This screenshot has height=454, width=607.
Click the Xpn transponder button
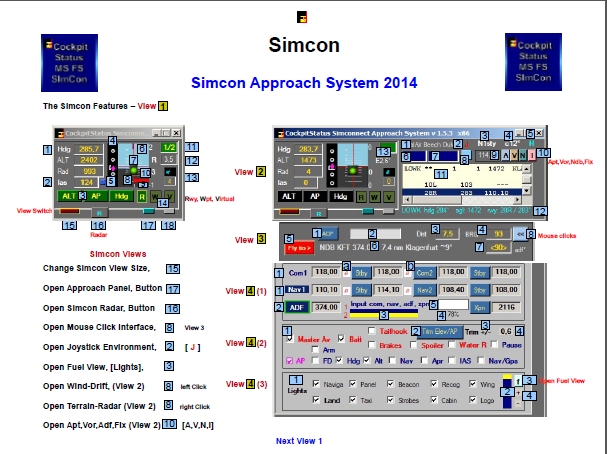point(480,308)
